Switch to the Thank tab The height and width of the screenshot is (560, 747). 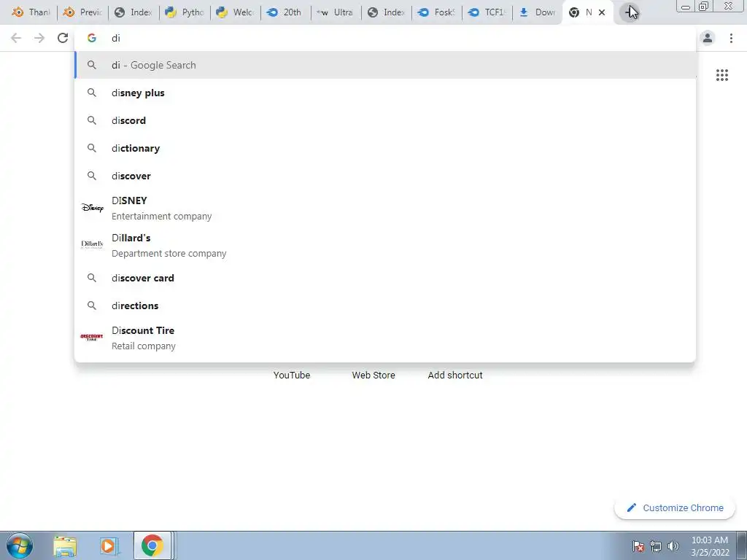coord(31,12)
